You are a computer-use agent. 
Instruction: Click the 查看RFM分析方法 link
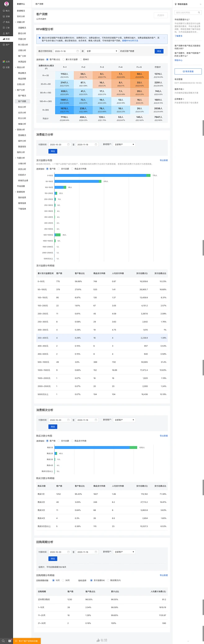(x=130, y=41)
